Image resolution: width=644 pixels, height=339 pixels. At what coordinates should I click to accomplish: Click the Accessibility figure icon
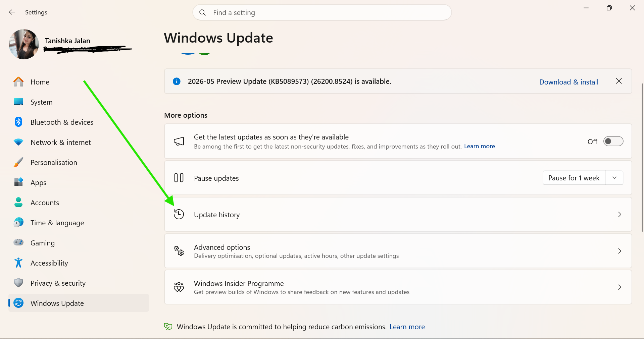[18, 263]
